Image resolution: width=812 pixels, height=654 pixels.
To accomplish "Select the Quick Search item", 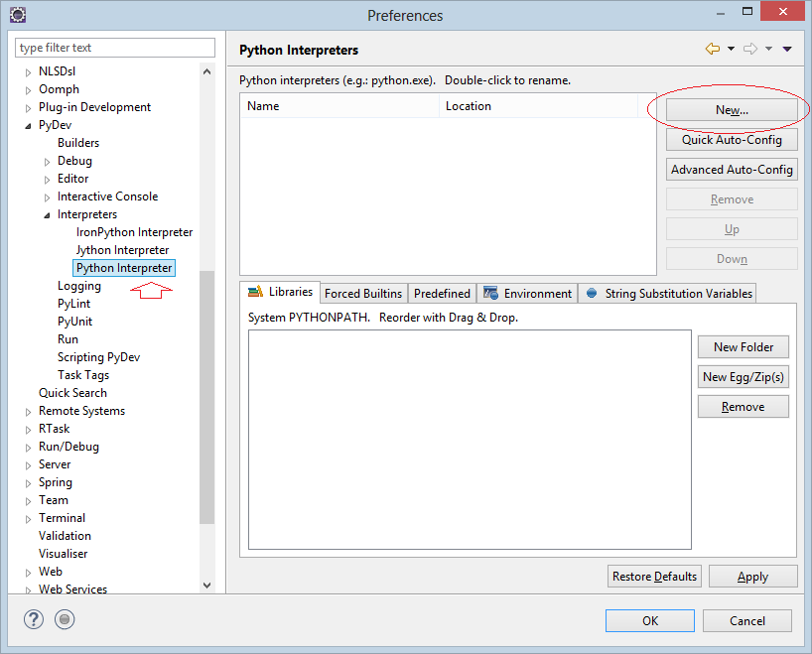I will [x=73, y=393].
